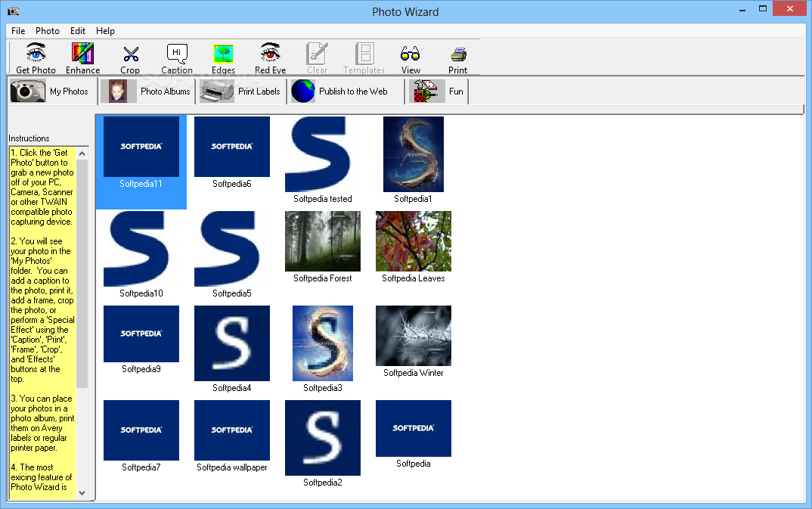
Task: Select the Softpedia4 thumbnail
Action: 232,343
